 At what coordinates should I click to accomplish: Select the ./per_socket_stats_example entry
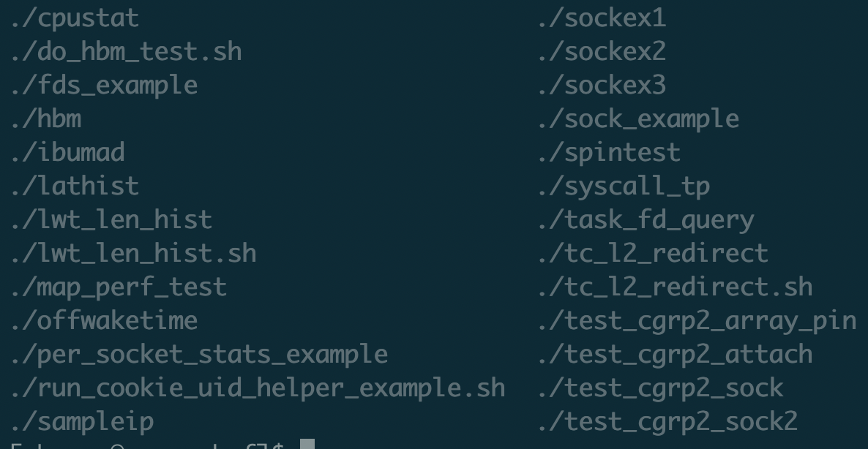pyautogui.click(x=199, y=354)
